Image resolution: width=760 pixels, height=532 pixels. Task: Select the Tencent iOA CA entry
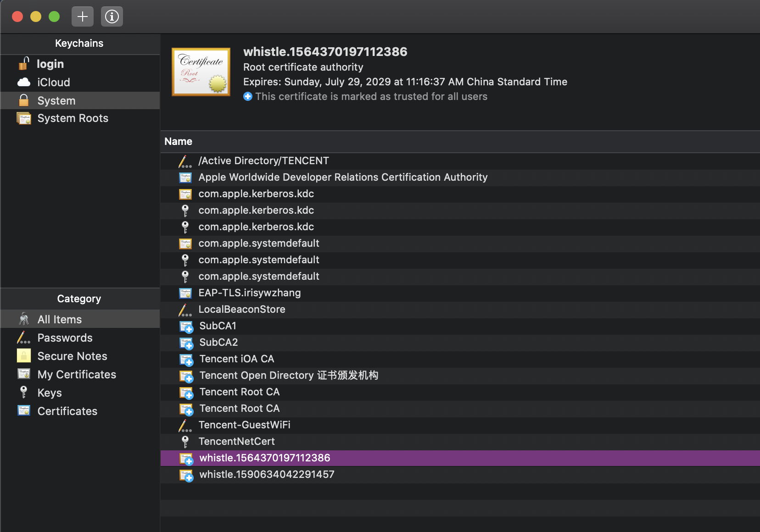(236, 359)
